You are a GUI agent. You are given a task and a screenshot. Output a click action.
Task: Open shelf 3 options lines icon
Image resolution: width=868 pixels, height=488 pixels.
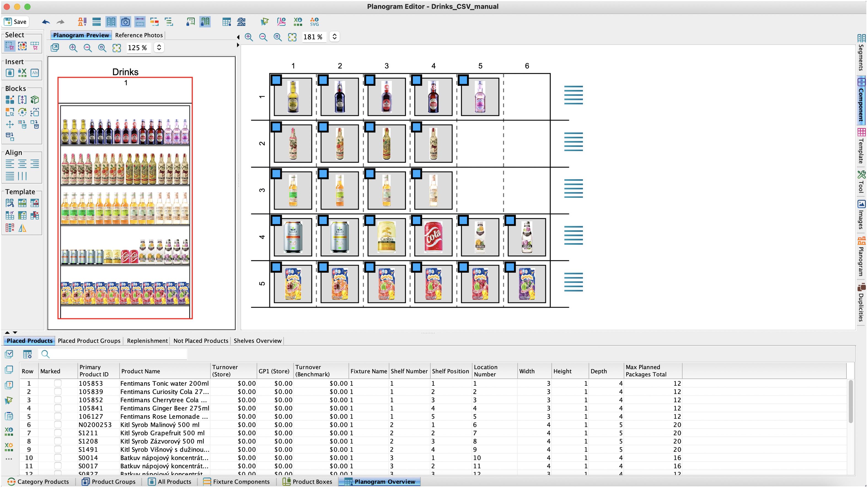click(x=574, y=188)
